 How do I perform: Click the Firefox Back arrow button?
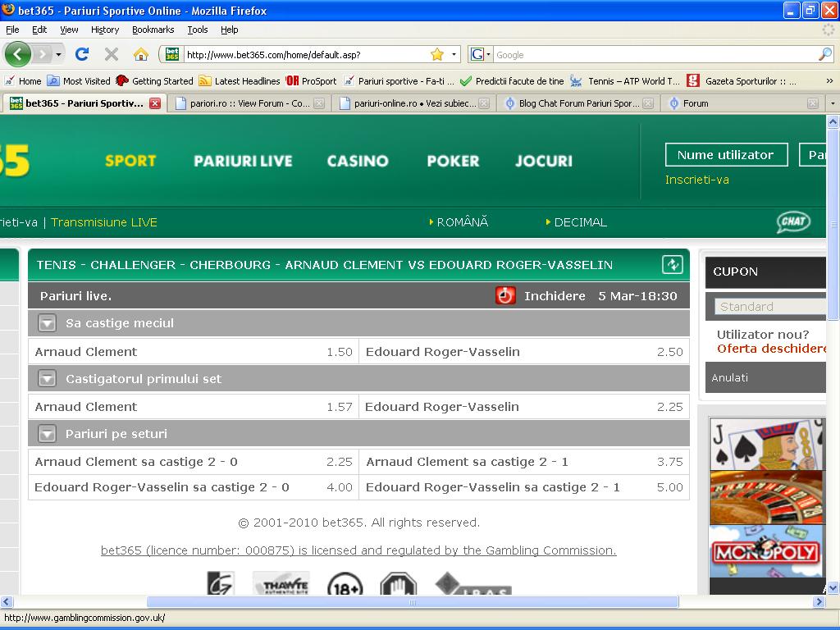pos(18,54)
